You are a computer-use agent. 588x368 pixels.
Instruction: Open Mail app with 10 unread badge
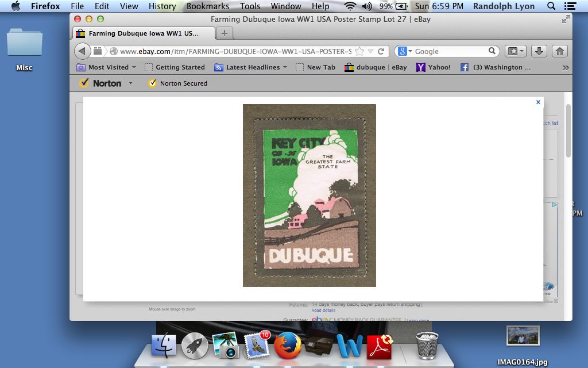coord(256,346)
